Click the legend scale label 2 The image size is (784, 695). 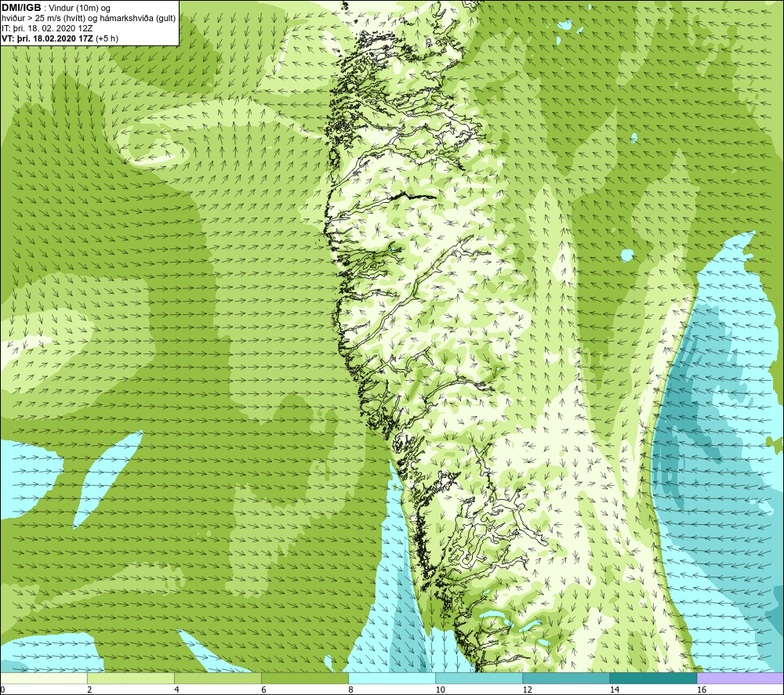click(89, 690)
